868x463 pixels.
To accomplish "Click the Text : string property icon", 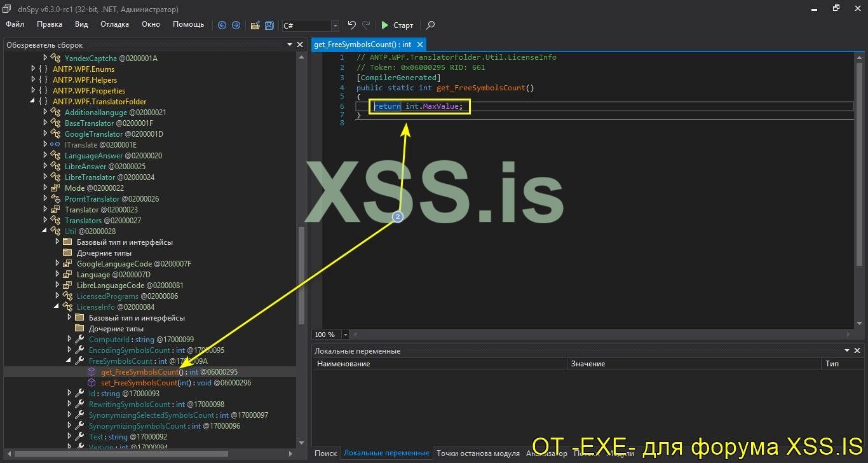I will pyautogui.click(x=79, y=437).
